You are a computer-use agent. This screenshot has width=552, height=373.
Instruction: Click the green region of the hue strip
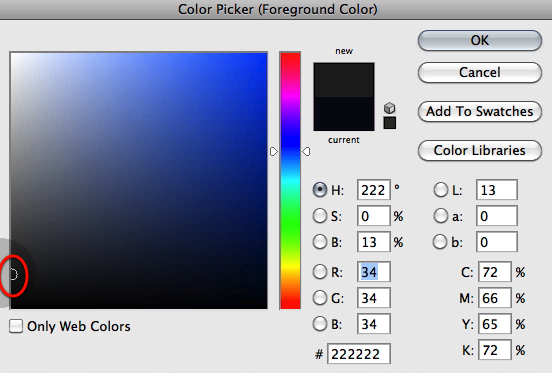290,225
